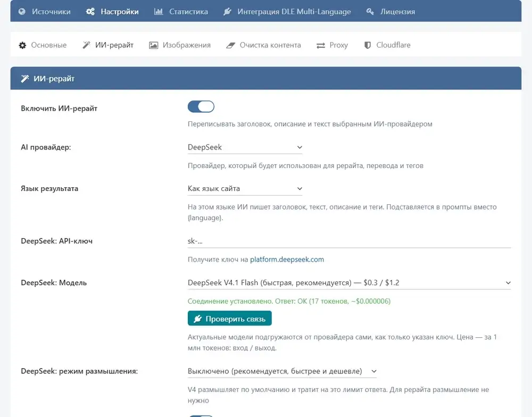Switch to the Cloudflare subtab
The height and width of the screenshot is (417, 532).
387,45
